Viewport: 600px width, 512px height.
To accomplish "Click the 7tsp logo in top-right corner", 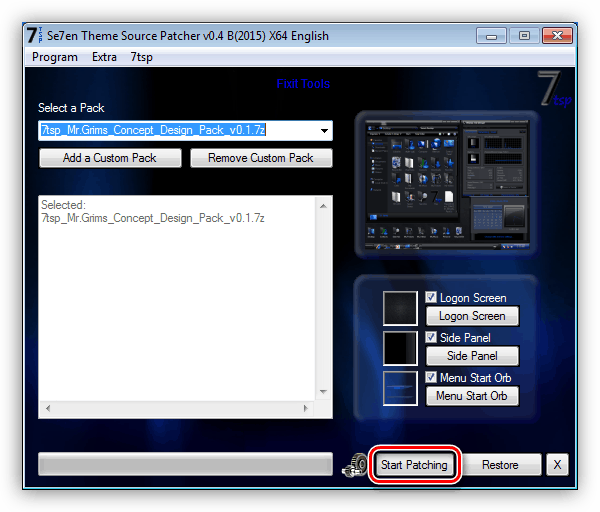I will click(554, 89).
